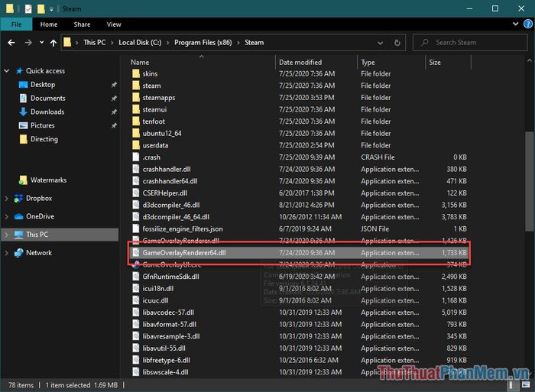Select the GfnRuntimeSdk.dll file name

170,277
